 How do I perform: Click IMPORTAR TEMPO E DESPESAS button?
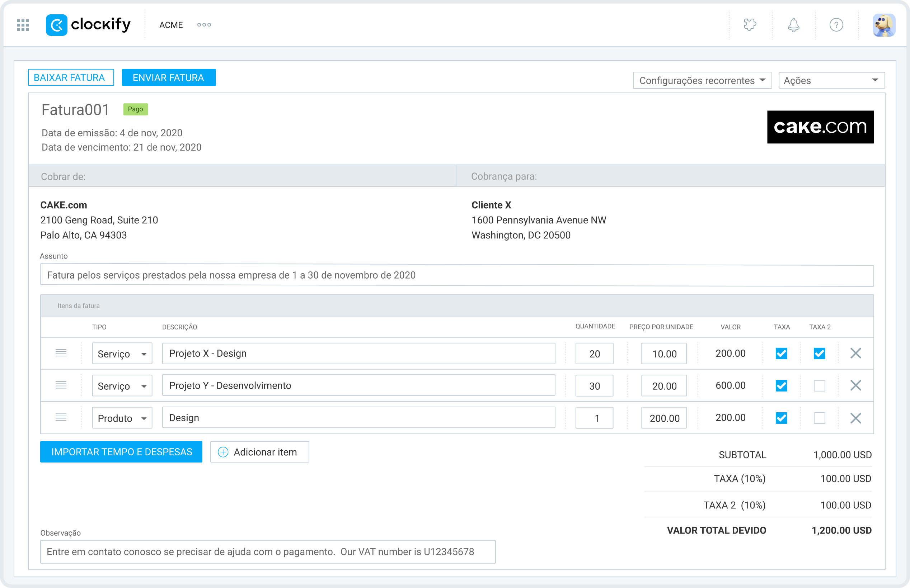click(x=121, y=452)
